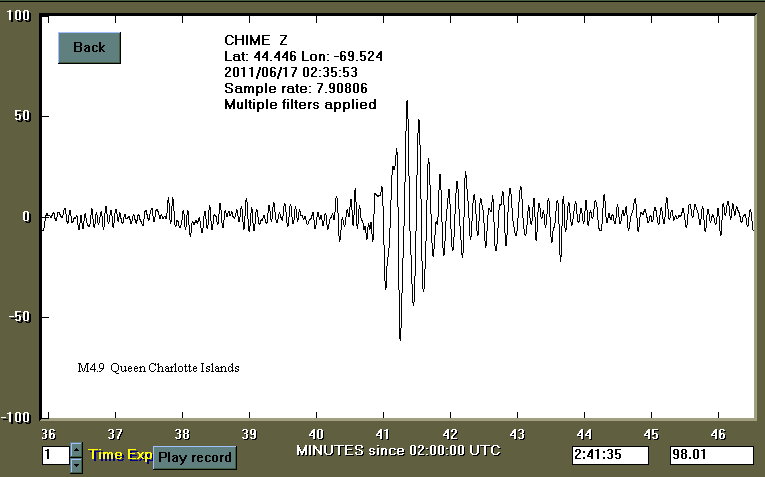The image size is (765, 477).
Task: Click the Back button
Action: click(x=89, y=48)
